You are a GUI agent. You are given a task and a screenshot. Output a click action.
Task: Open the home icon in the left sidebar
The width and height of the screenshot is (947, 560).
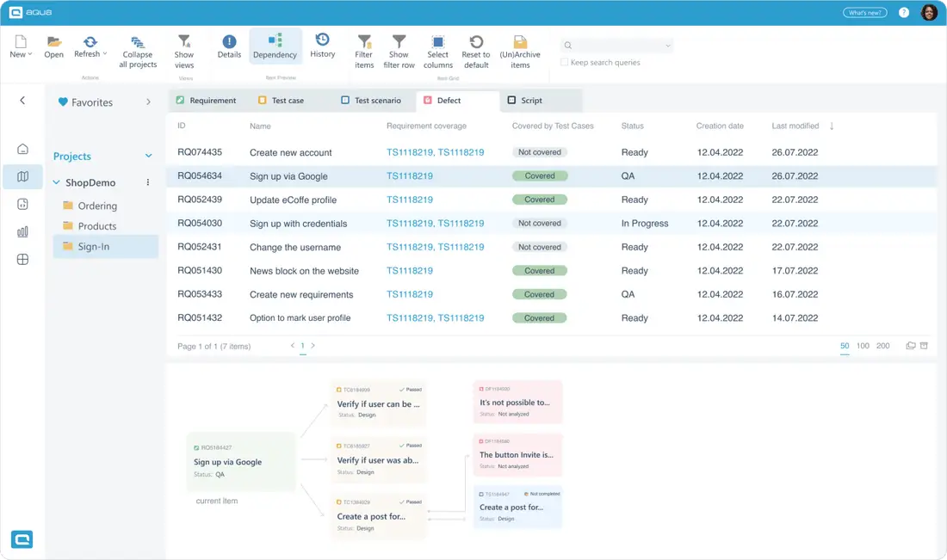click(22, 148)
